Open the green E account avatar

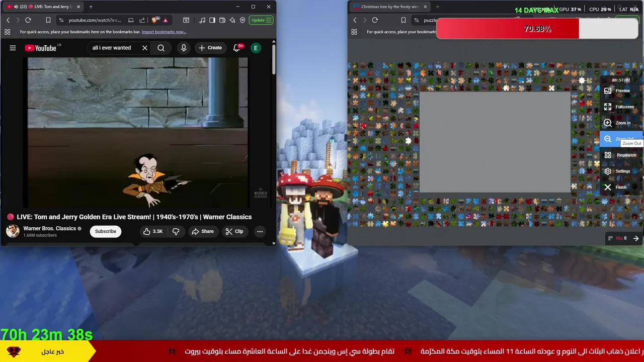(x=256, y=48)
